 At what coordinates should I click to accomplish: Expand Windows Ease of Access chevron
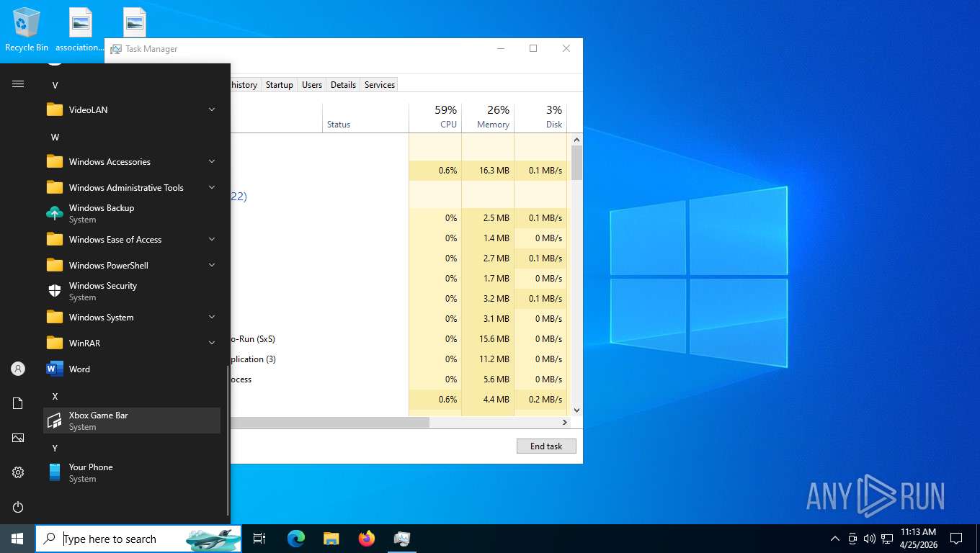click(x=212, y=240)
